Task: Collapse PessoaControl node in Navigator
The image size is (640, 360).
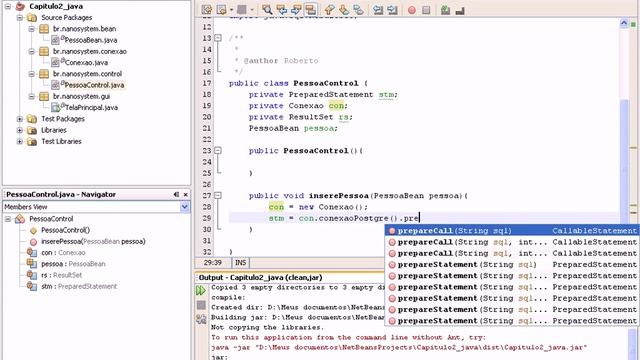Action: click(8, 219)
